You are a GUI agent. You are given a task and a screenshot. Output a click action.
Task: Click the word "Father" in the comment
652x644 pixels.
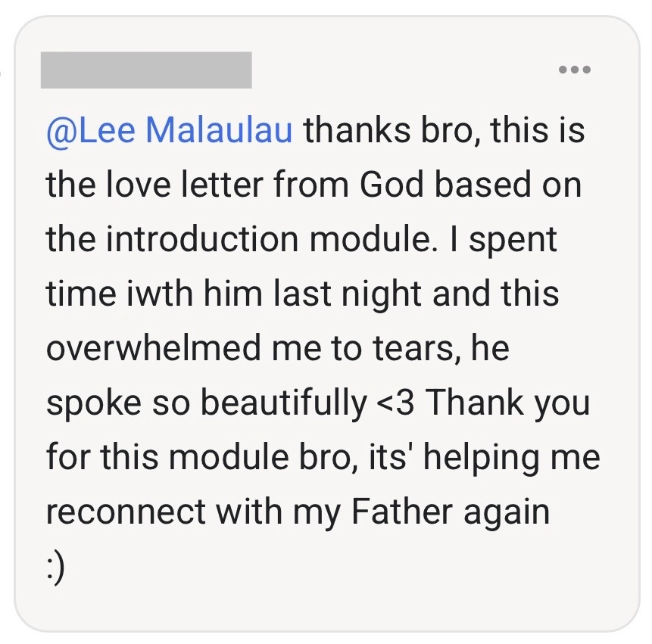397,513
